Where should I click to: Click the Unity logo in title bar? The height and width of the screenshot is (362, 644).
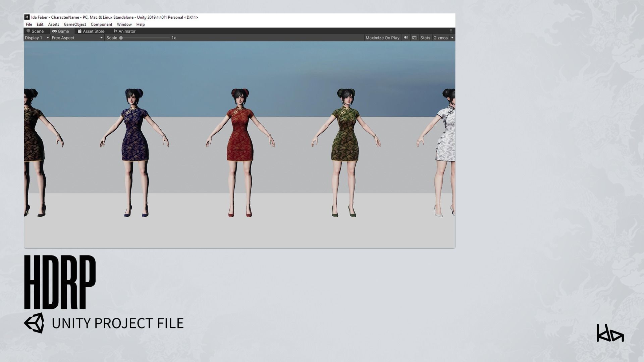(x=27, y=17)
